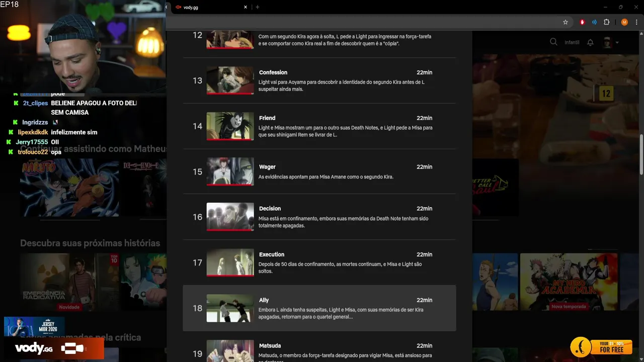Open Chrome three-dot menu
The width and height of the screenshot is (644, 362).
point(637,22)
